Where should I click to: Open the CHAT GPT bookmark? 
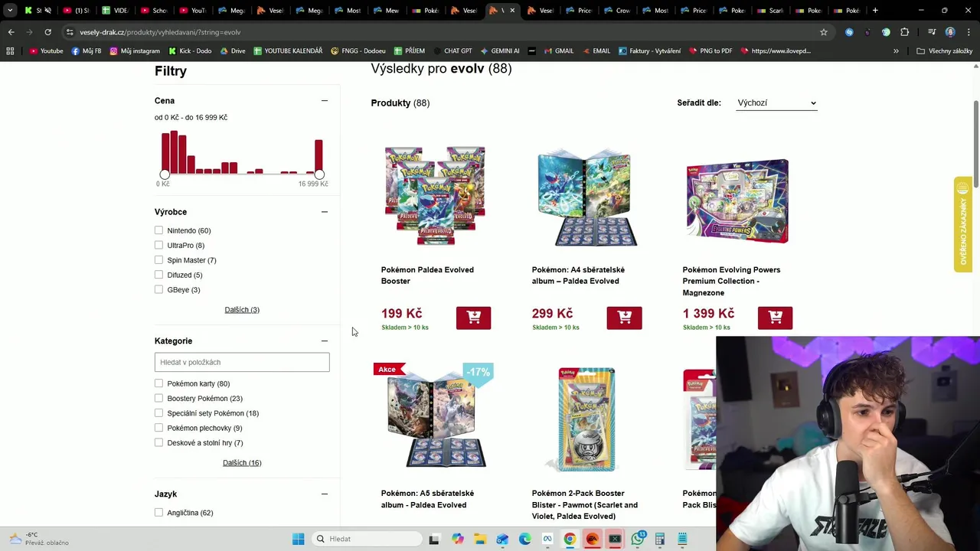[452, 51]
